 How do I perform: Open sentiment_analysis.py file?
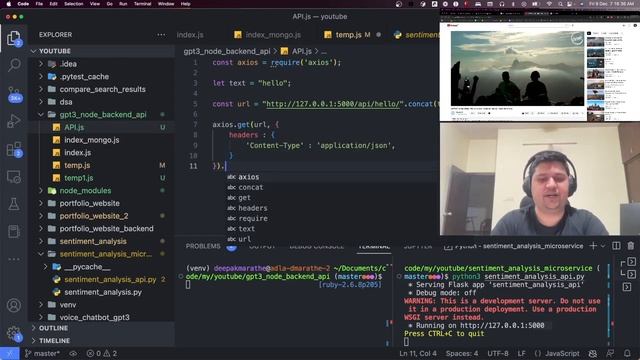103,292
